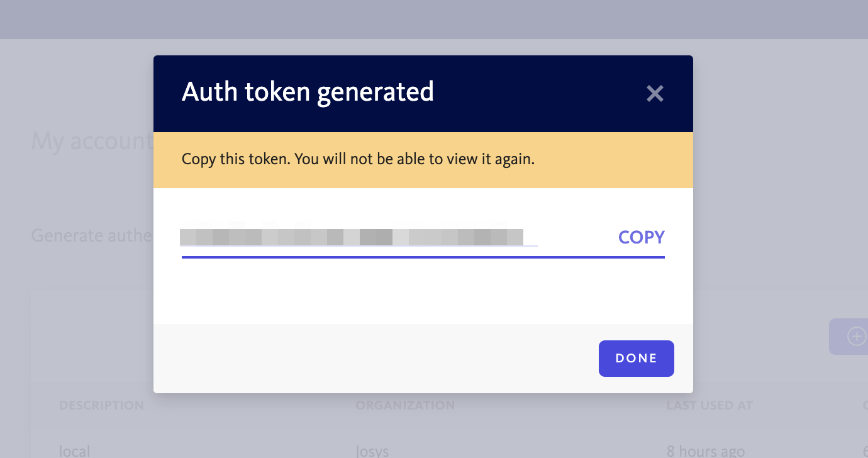Close the Auth token generated dialog
Viewport: 868px width, 458px height.
[x=655, y=94]
